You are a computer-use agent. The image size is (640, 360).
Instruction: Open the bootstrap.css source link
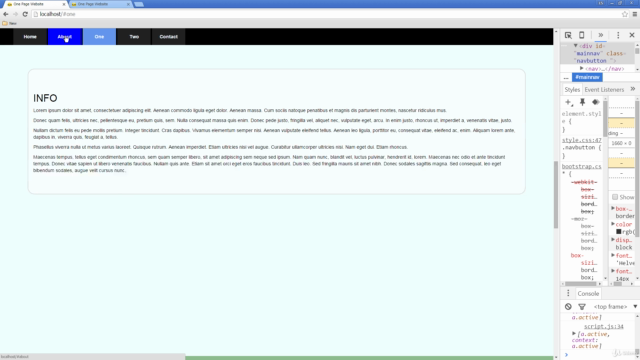[x=582, y=166]
